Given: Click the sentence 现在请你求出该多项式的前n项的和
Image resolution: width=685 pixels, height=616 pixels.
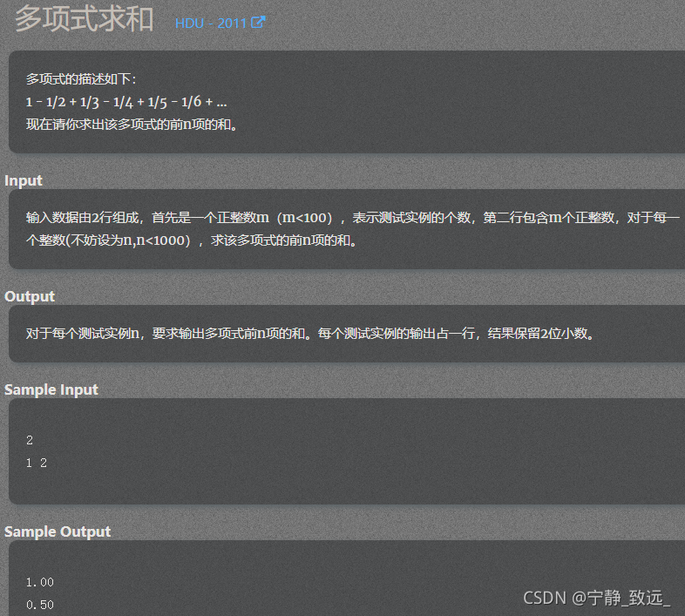Looking at the screenshot, I should pyautogui.click(x=132, y=125).
